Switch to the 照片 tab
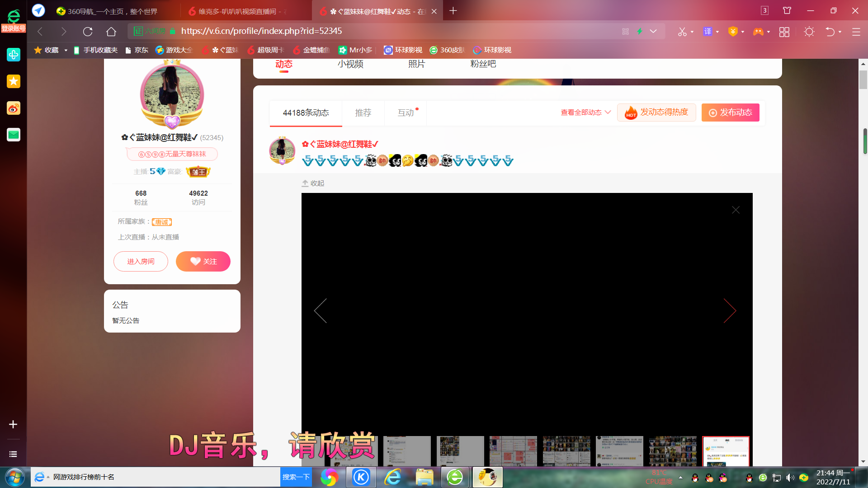868x488 pixels. point(416,64)
